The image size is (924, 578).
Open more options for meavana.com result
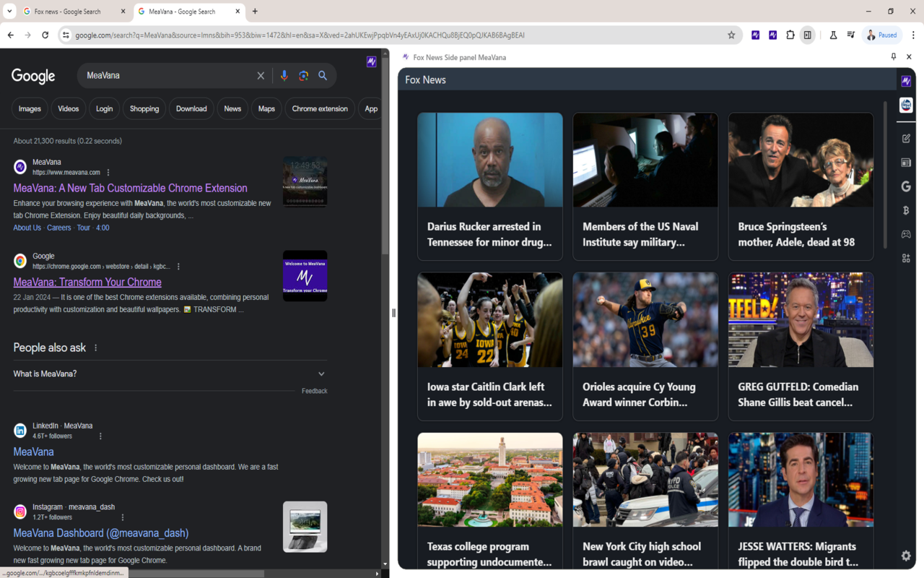click(x=108, y=173)
